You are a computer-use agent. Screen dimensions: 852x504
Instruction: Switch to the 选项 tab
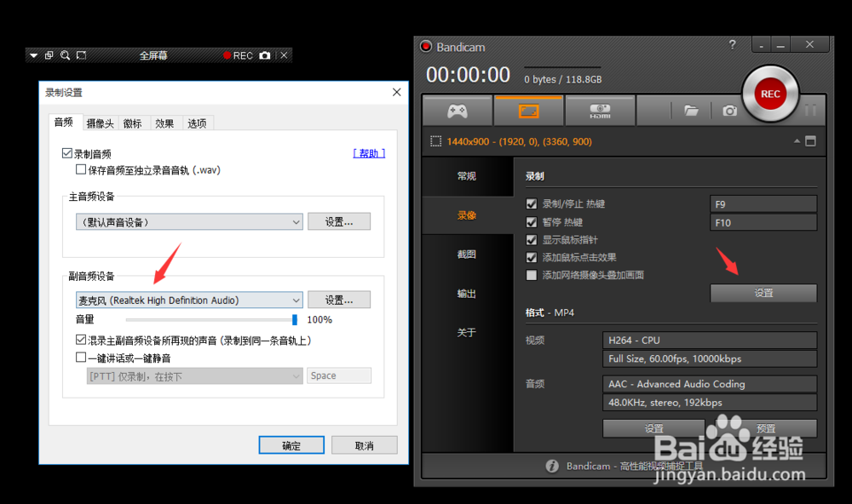coord(197,123)
